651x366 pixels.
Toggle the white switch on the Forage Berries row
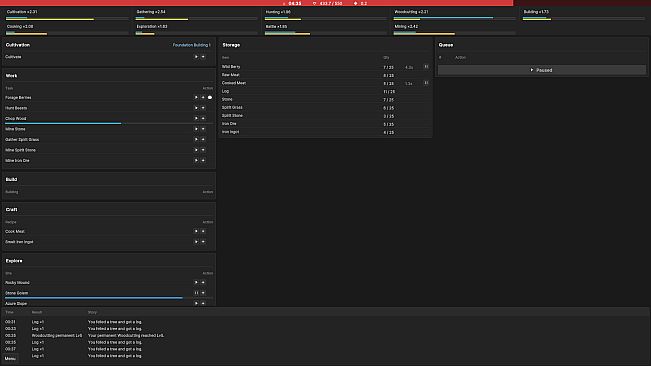[x=210, y=98]
